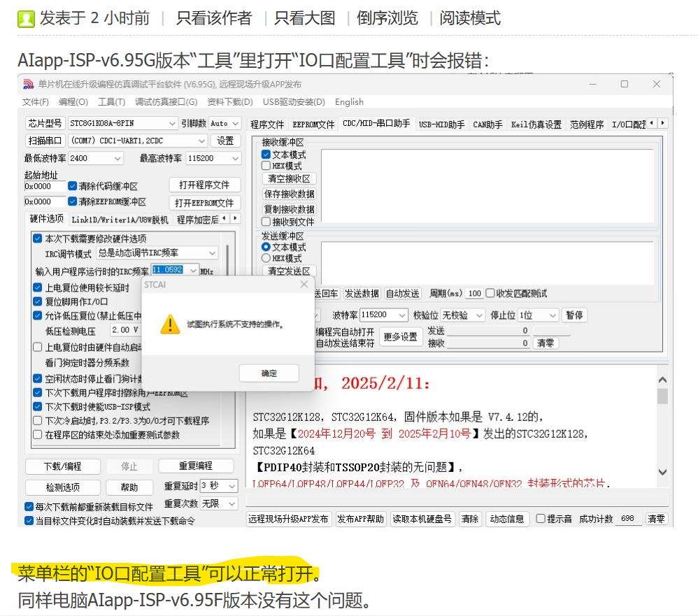Click the 扫描串口 button
This screenshot has height=616, width=698.
(x=45, y=141)
